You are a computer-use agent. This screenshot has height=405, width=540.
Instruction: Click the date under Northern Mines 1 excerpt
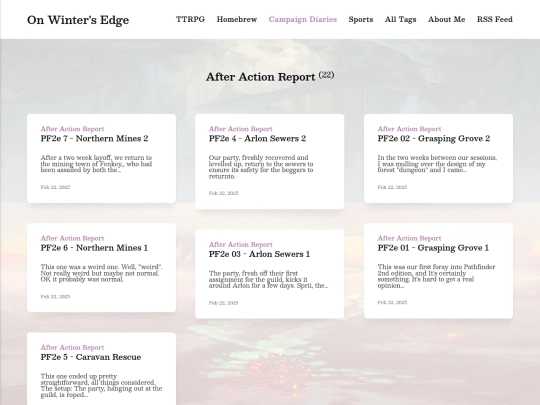[55, 297]
